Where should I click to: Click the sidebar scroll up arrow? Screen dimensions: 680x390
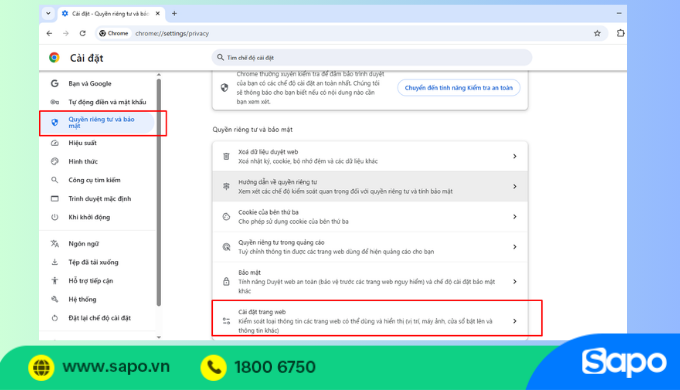tap(159, 75)
